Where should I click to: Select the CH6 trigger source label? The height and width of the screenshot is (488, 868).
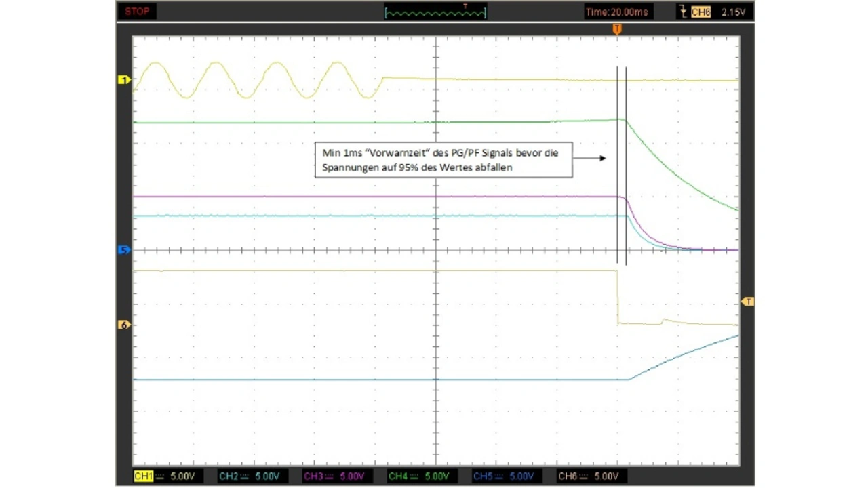[701, 12]
